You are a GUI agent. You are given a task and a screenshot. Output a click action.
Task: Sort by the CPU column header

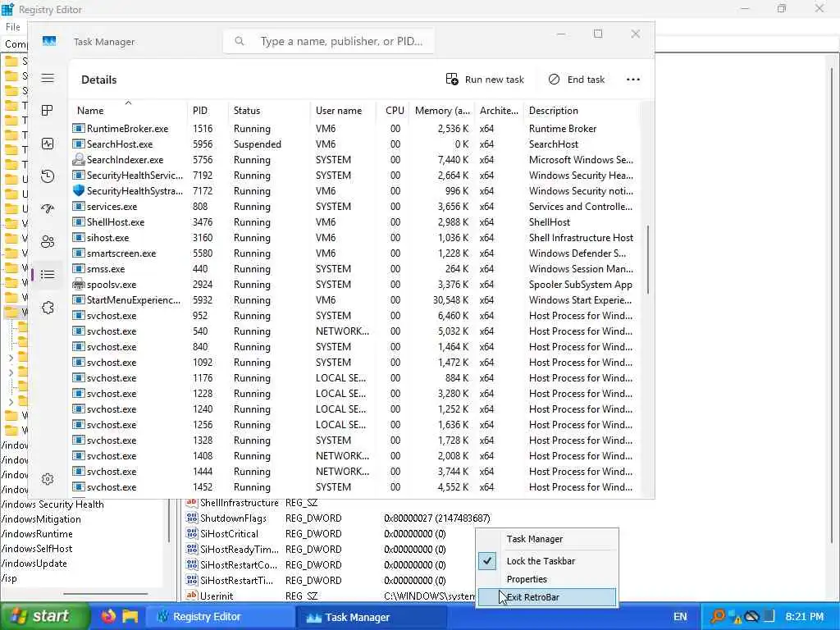point(393,111)
